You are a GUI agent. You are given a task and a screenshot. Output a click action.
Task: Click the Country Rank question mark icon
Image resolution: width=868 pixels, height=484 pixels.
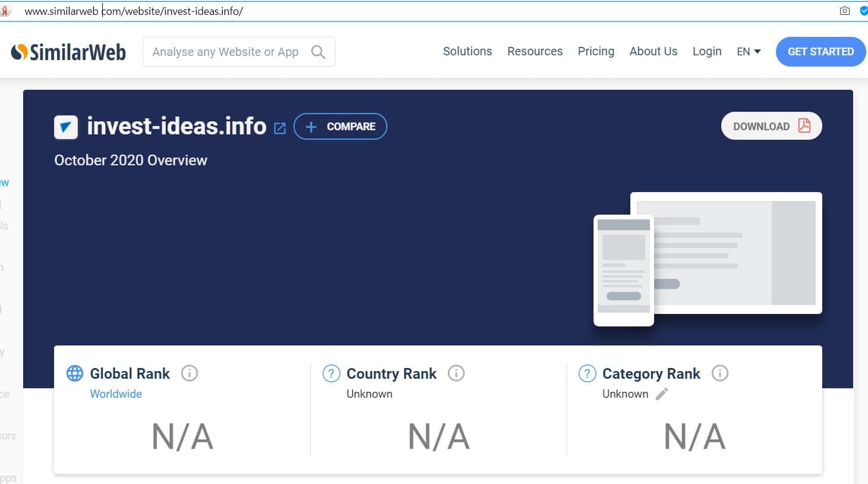click(x=331, y=373)
